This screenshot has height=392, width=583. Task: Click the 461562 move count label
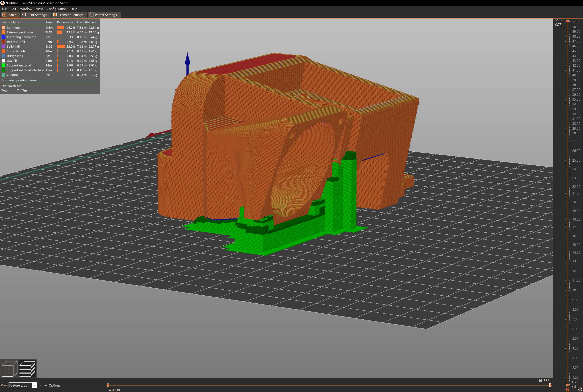(x=543, y=381)
